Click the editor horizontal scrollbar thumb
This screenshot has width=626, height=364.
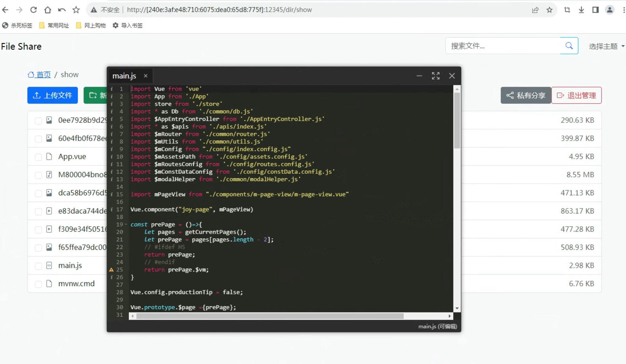(x=270, y=316)
